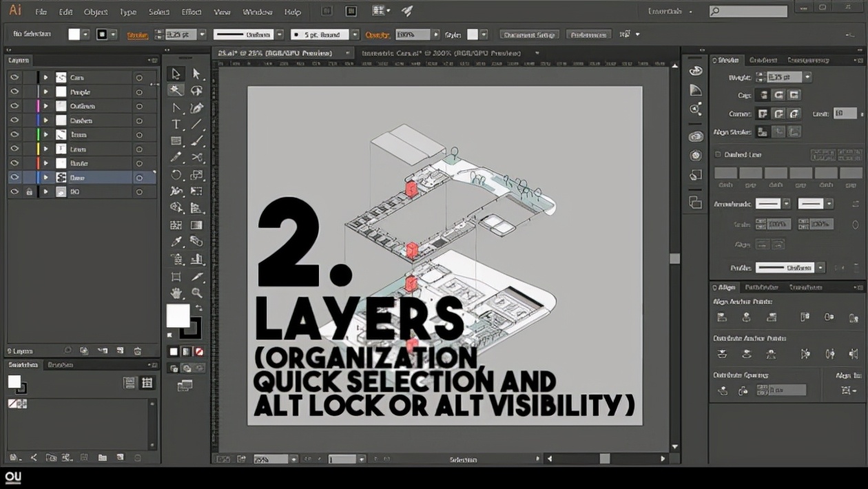
Task: Expand the Cars layer
Action: coord(46,77)
